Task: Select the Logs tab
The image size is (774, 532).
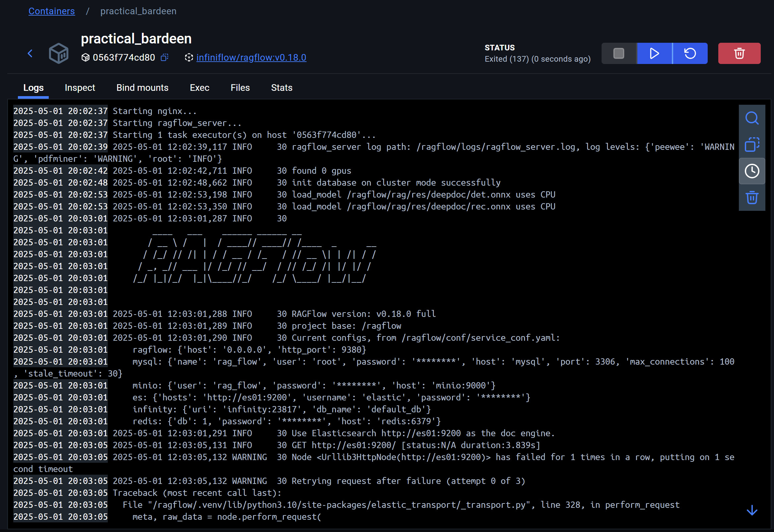Action: click(x=33, y=88)
